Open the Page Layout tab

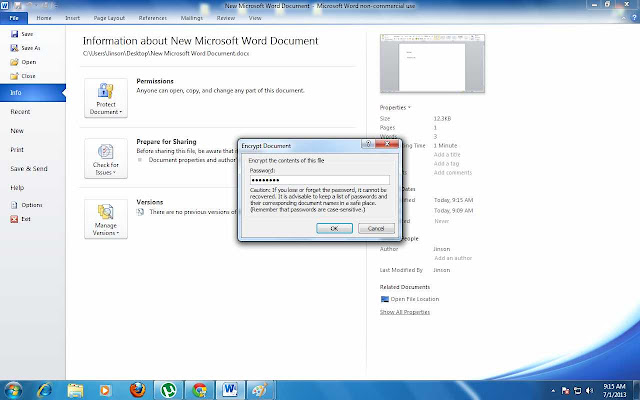pos(109,18)
